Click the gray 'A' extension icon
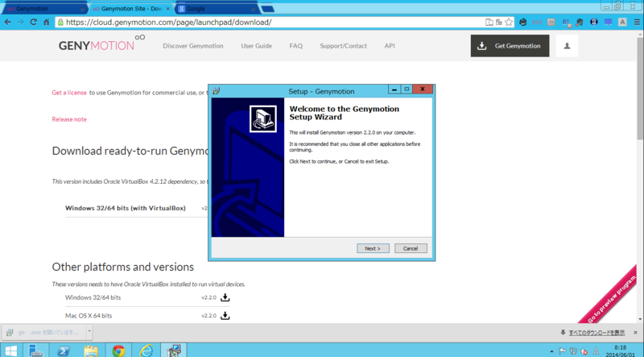The width and height of the screenshot is (644, 357). [x=622, y=23]
